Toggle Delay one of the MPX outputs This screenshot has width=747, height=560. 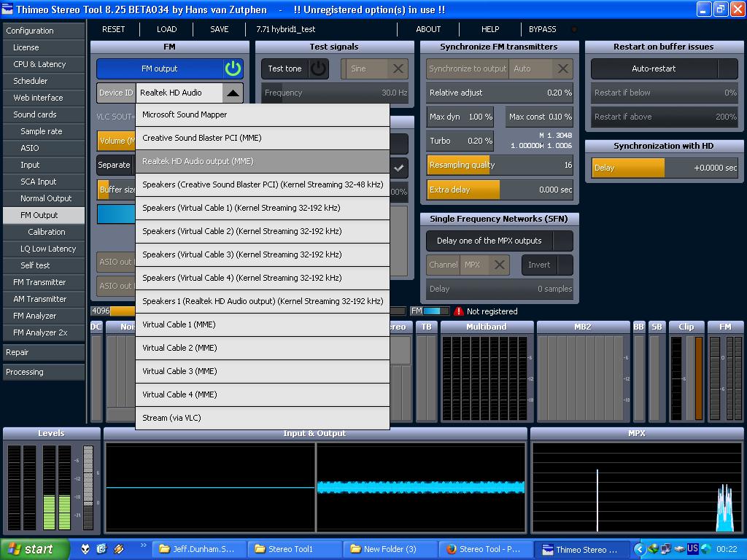click(x=499, y=241)
